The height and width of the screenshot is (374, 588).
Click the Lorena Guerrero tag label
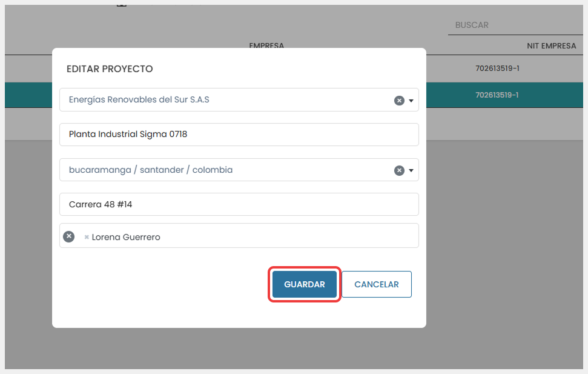point(126,237)
